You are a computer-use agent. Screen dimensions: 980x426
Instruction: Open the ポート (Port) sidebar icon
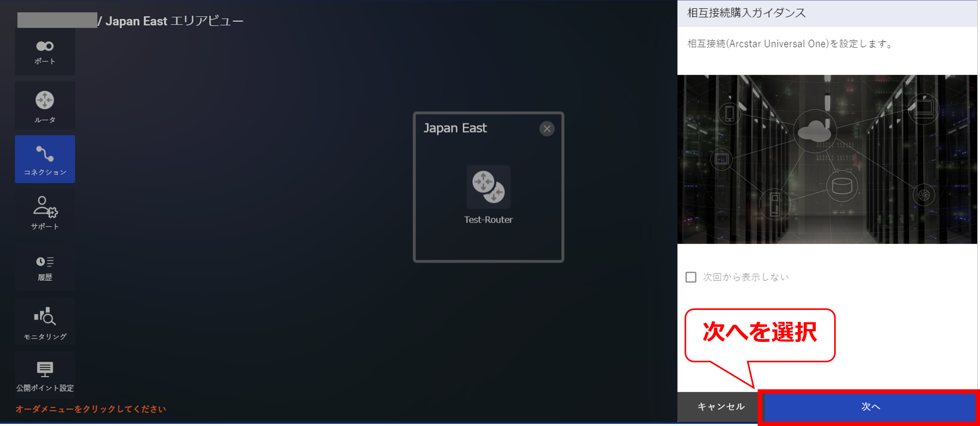coord(45,52)
